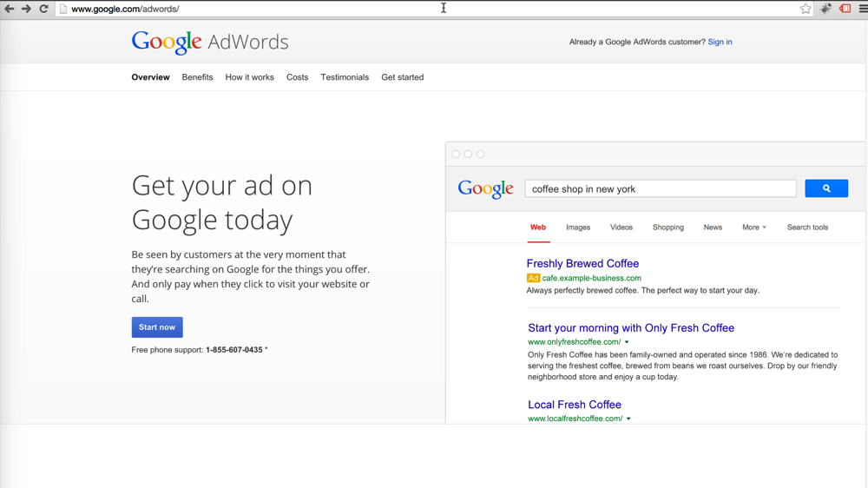Select the Images search tab
Screen dimensions: 868x488
pos(578,228)
